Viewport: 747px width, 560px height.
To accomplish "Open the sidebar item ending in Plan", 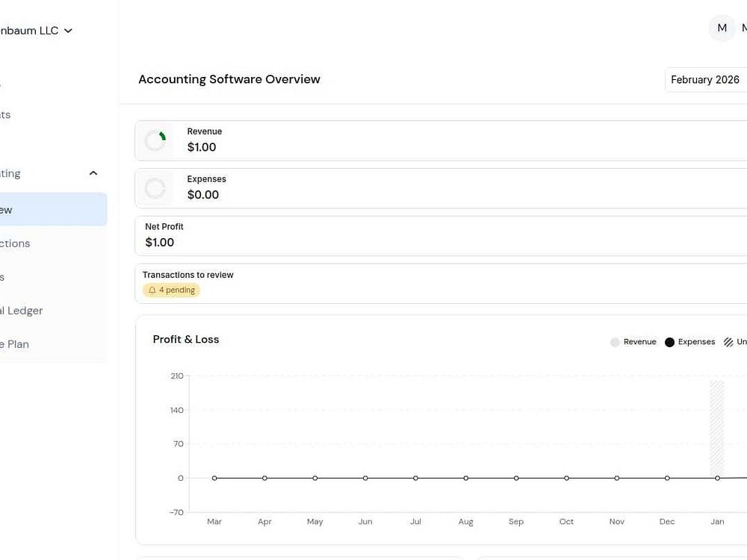I will (19, 344).
